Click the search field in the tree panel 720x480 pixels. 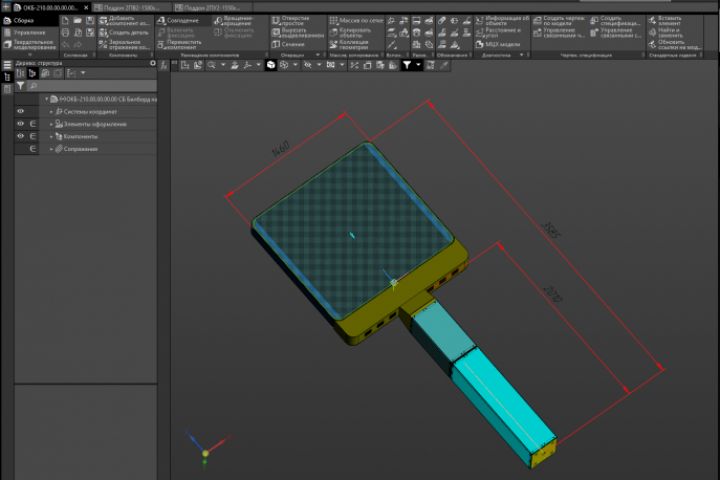90,86
